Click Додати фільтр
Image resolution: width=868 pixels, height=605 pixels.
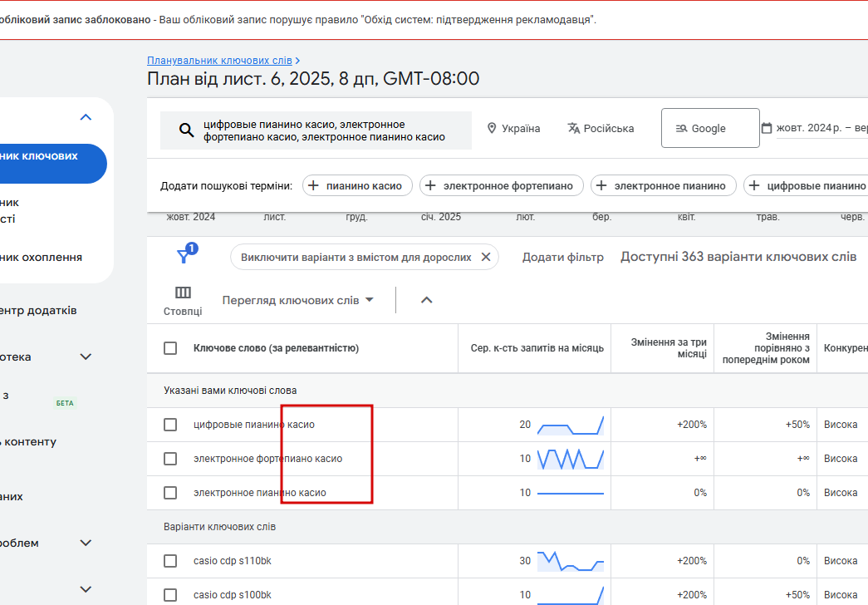pos(563,257)
